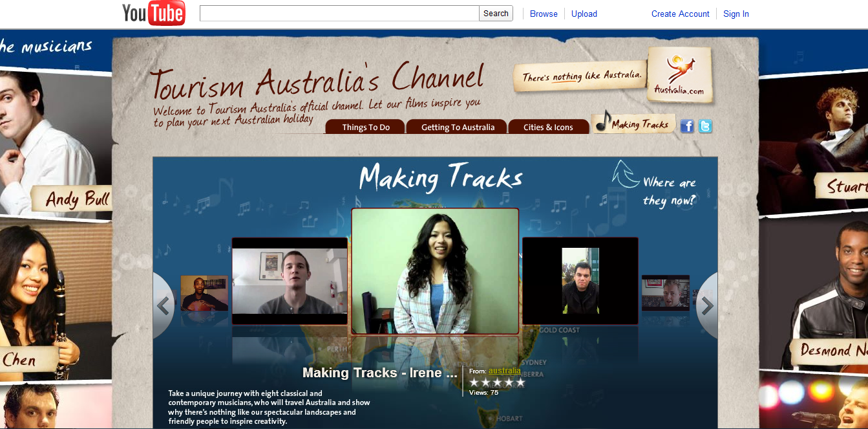Image resolution: width=868 pixels, height=429 pixels.
Task: Open the Browse link
Action: 544,14
